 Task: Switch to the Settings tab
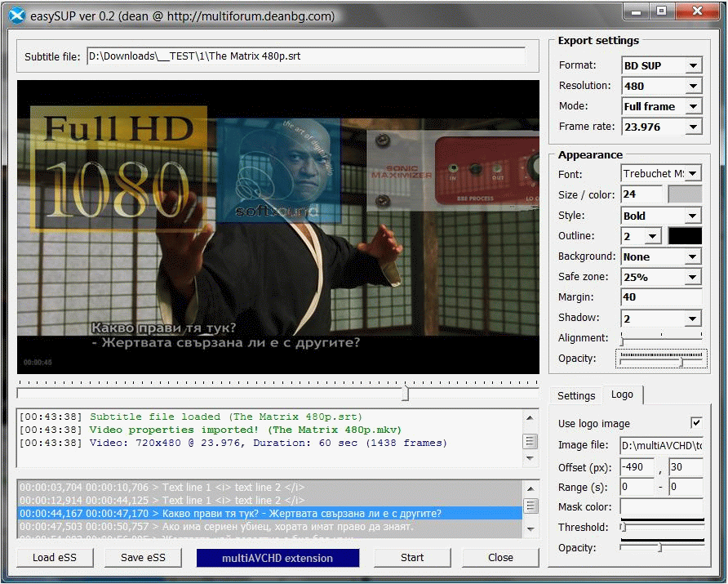tap(576, 396)
